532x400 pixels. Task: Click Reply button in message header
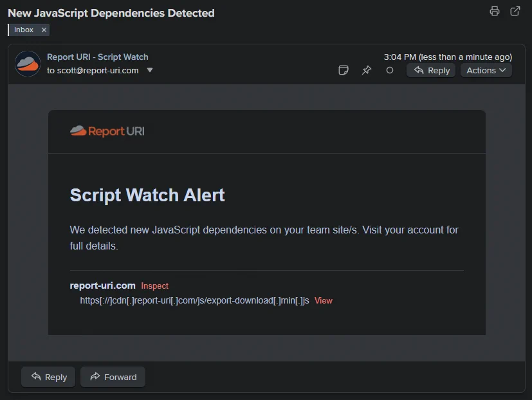431,70
